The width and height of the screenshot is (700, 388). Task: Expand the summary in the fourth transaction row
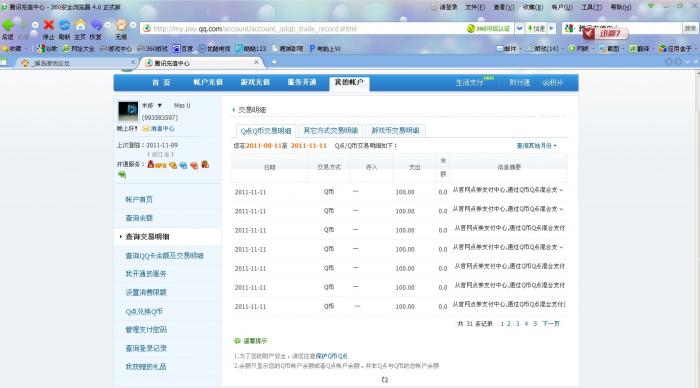click(x=561, y=247)
